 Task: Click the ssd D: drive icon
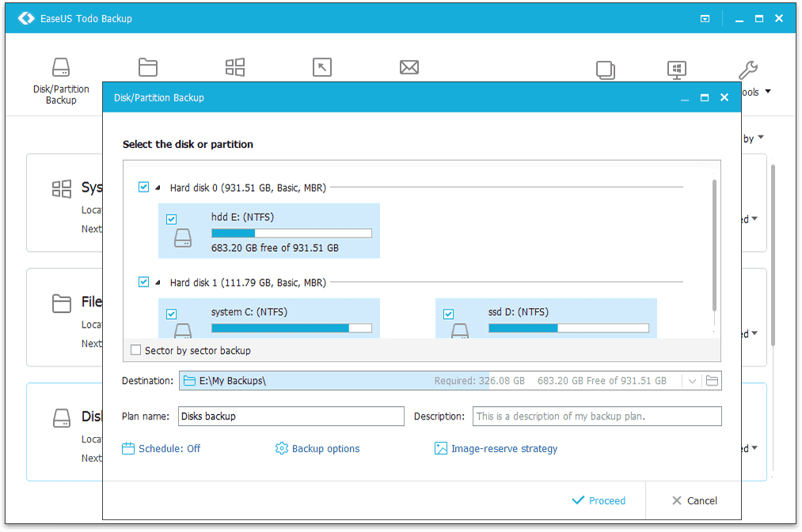tap(460, 330)
